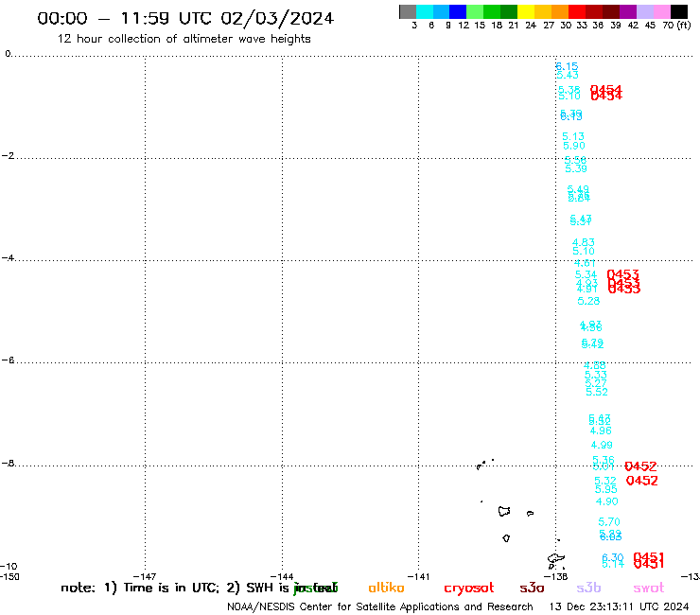Viewport: 700px width, 615px height.
Task: Click the orange swatch above 30
Action: point(560,11)
